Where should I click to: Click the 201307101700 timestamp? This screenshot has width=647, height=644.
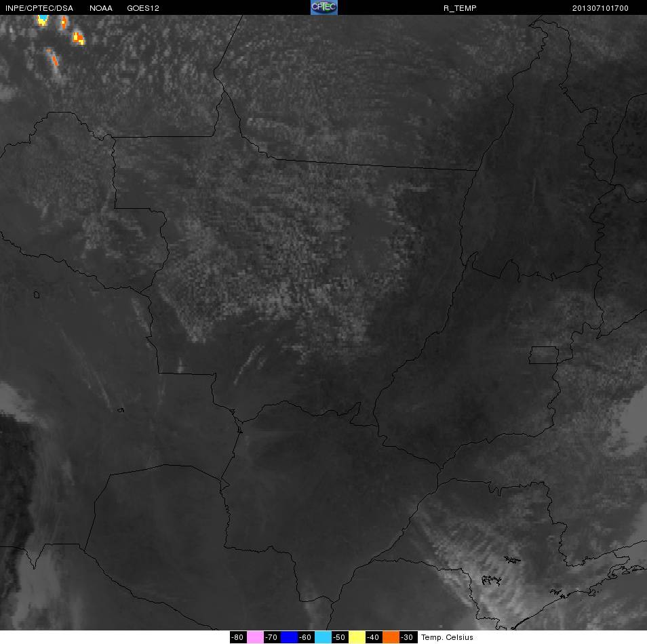pos(600,8)
